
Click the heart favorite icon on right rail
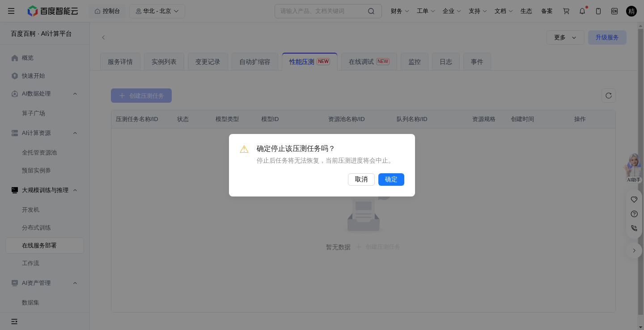click(634, 200)
